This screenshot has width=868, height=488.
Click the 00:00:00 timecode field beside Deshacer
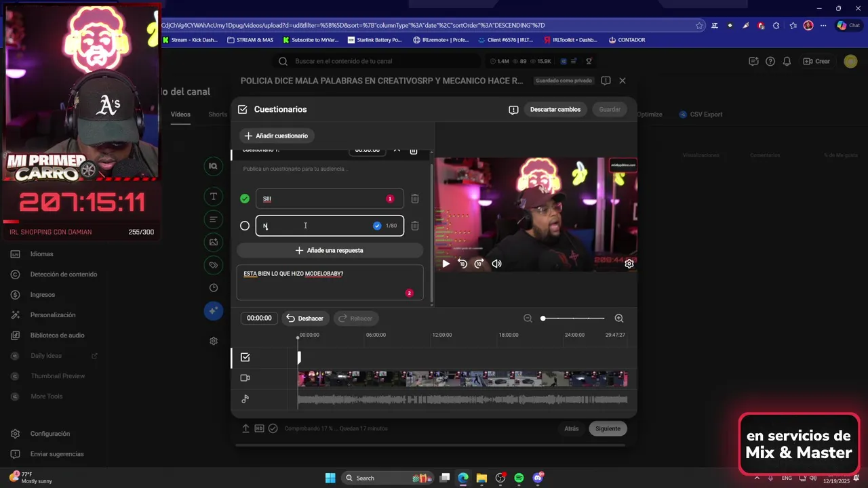pyautogui.click(x=259, y=318)
